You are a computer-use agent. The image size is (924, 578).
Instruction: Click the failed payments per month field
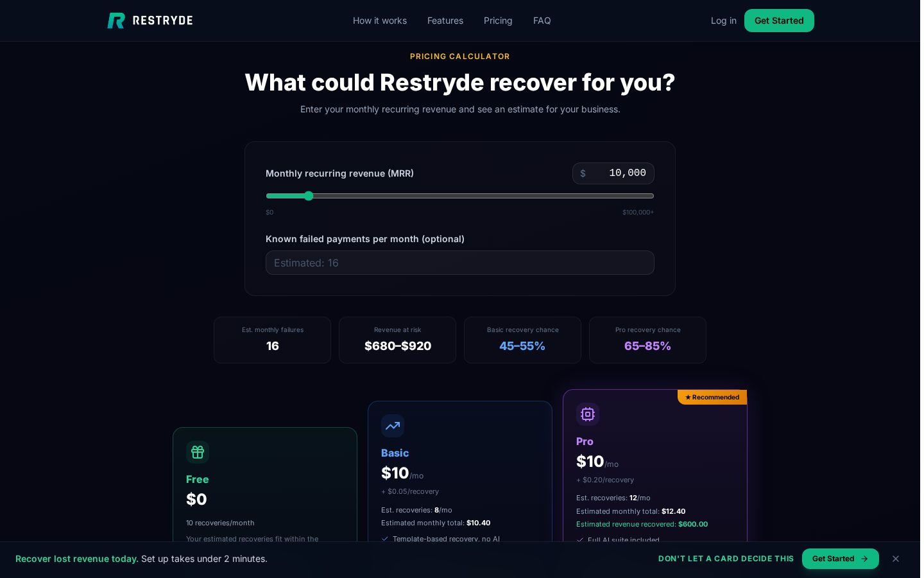pyautogui.click(x=460, y=263)
